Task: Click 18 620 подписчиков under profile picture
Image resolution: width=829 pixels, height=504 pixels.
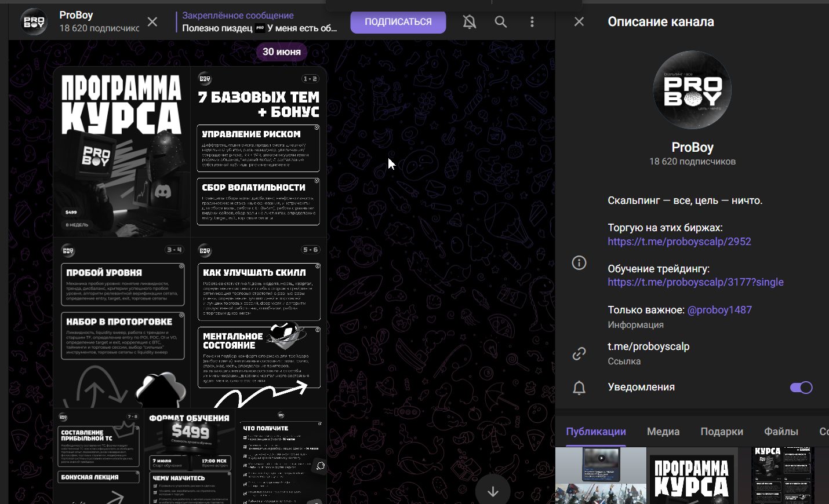Action: [x=692, y=162]
